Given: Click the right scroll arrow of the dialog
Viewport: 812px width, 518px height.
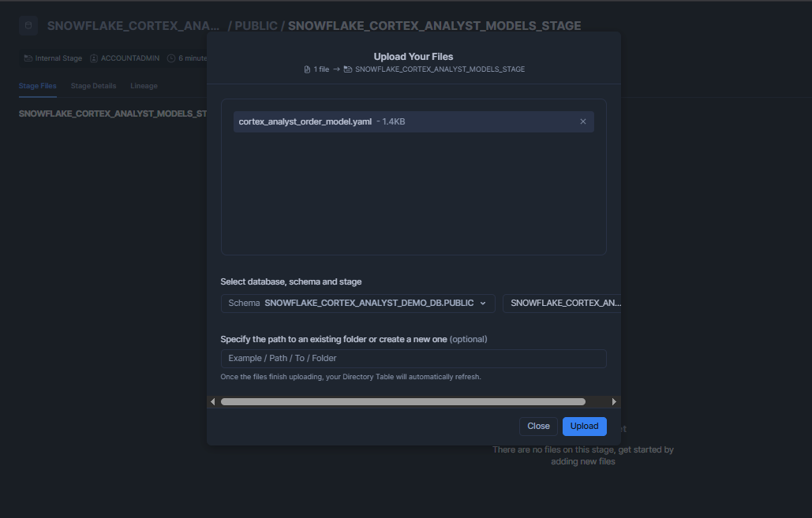Looking at the screenshot, I should point(614,401).
